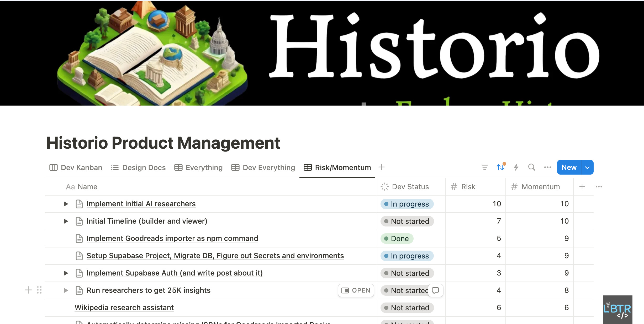Click the search magnifier icon
This screenshot has height=324, width=644.
click(532, 167)
